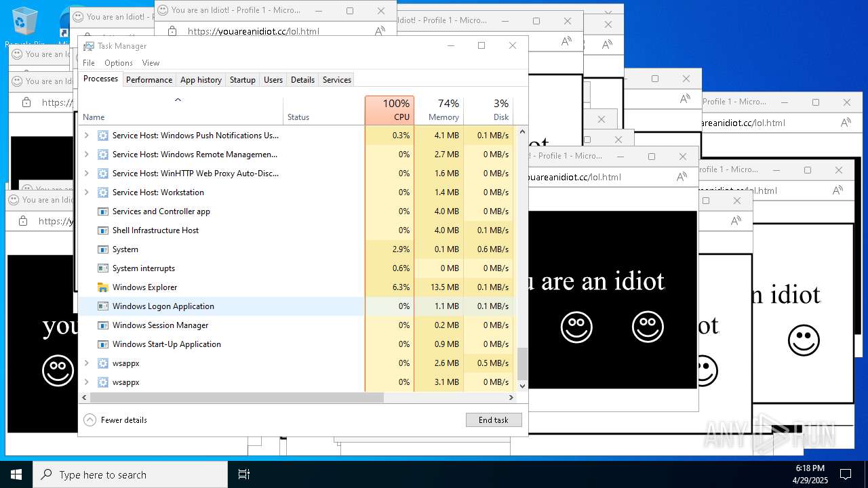The height and width of the screenshot is (488, 868).
Task: Click the Windows Remote Management gear icon
Action: 103,155
